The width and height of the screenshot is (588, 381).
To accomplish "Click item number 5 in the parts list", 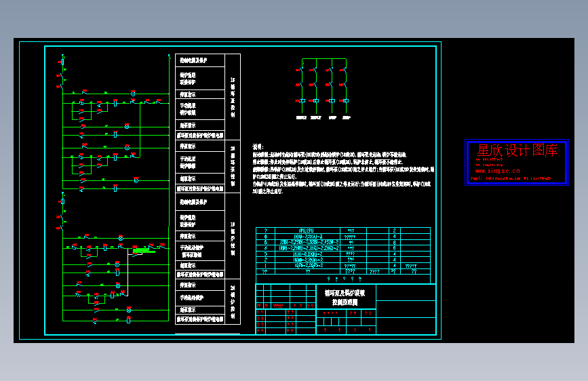I will (265, 242).
